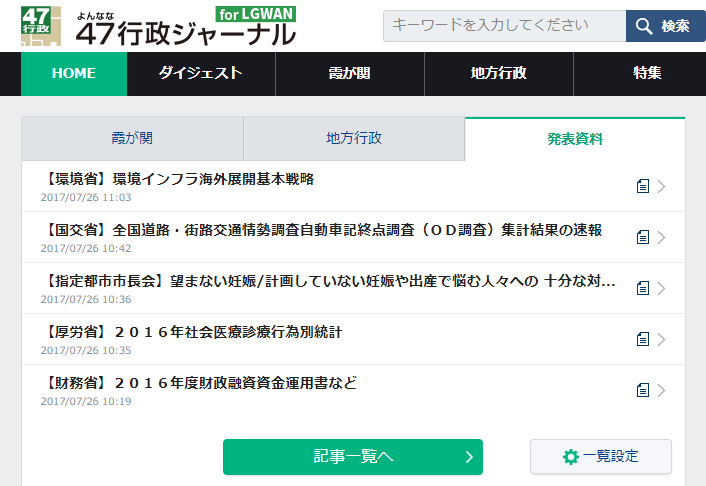Open 特集 in the navigation bar
The height and width of the screenshot is (486, 706).
[647, 73]
